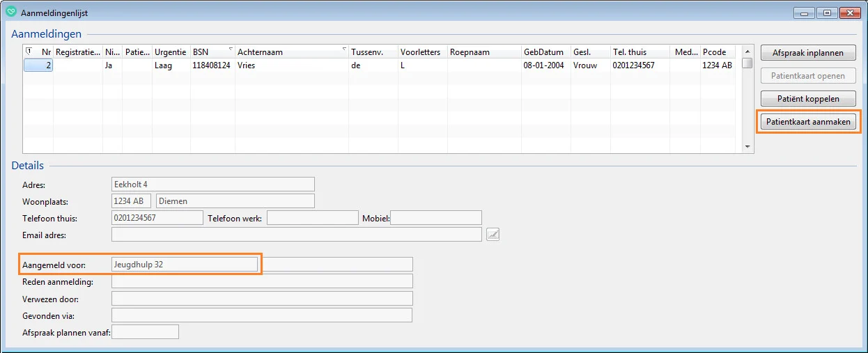Click the scroll up arrow of the list
868x353 pixels.
747,52
